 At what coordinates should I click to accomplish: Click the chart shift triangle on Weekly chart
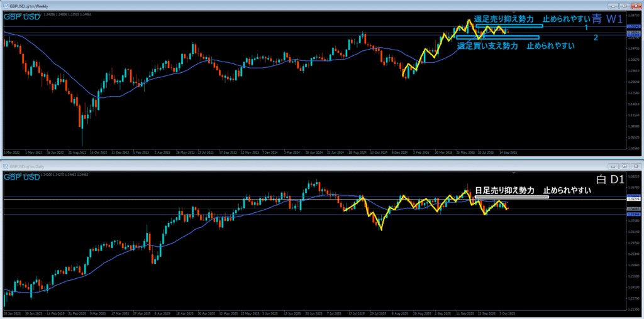pos(514,11)
